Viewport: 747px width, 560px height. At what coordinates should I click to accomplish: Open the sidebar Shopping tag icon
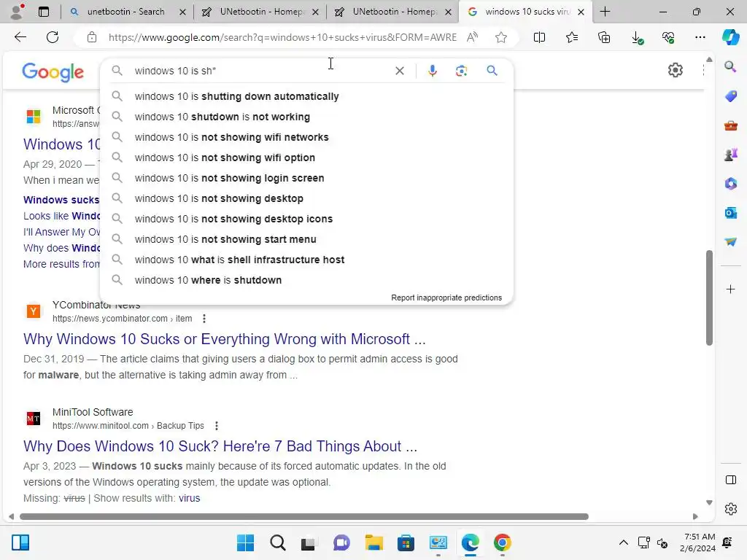coord(730,96)
